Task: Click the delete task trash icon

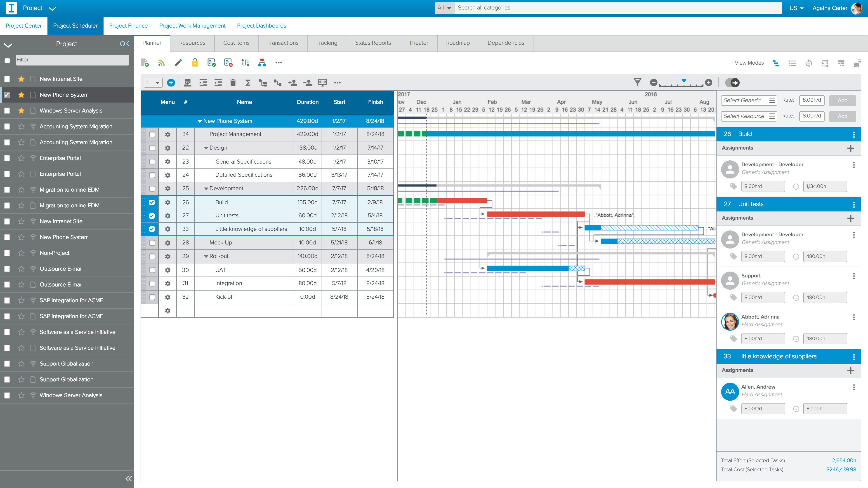Action: tap(233, 82)
